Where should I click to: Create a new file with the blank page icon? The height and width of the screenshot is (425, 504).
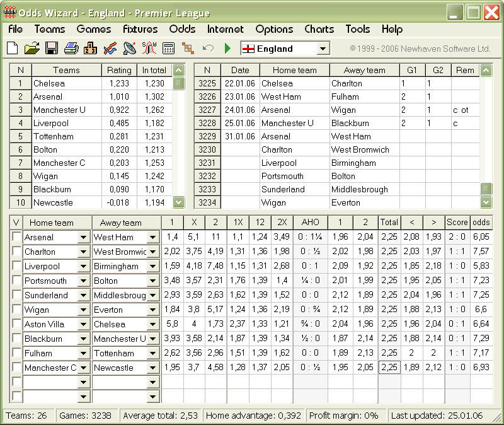[x=13, y=49]
